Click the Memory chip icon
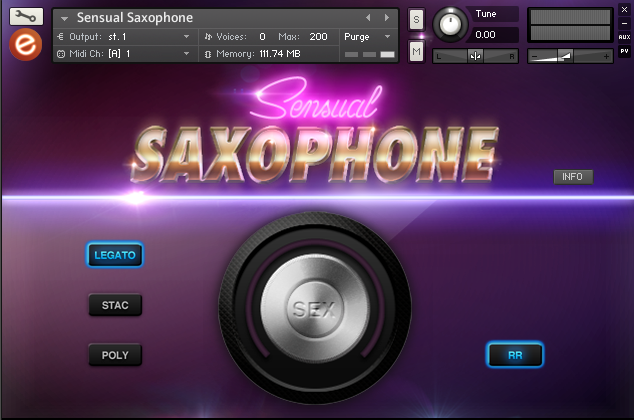 208,54
